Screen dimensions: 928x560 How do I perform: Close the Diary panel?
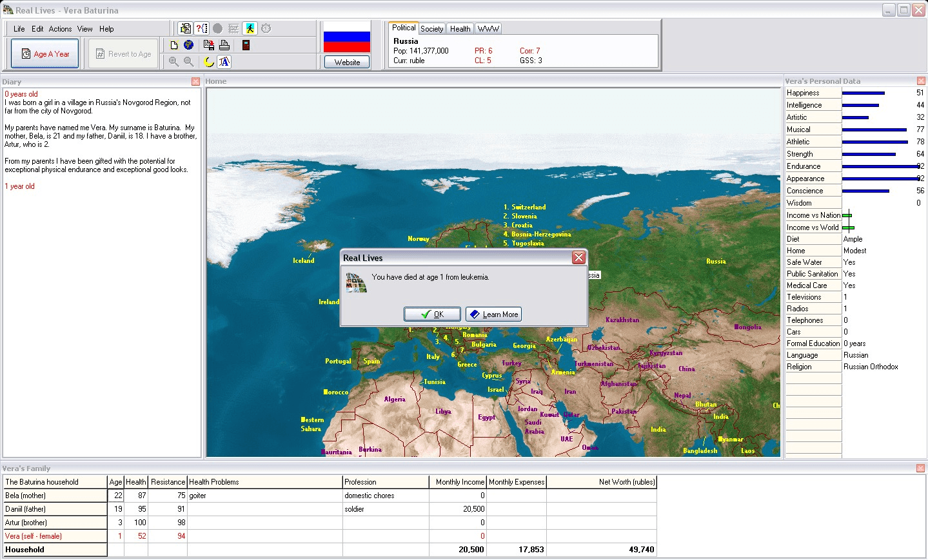(195, 82)
